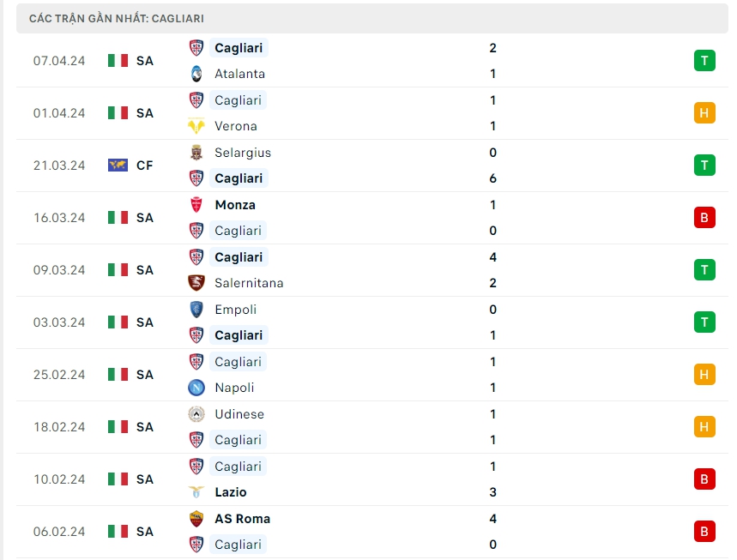The width and height of the screenshot is (737, 560).
Task: Click the Empoli team badge
Action: (x=196, y=310)
